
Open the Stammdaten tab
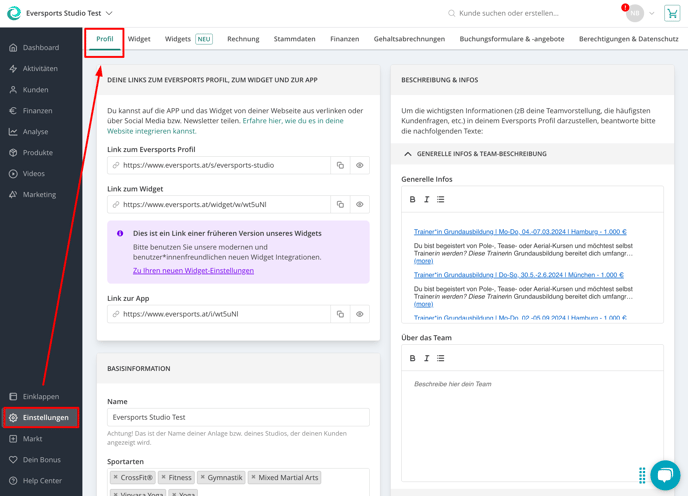pos(294,39)
